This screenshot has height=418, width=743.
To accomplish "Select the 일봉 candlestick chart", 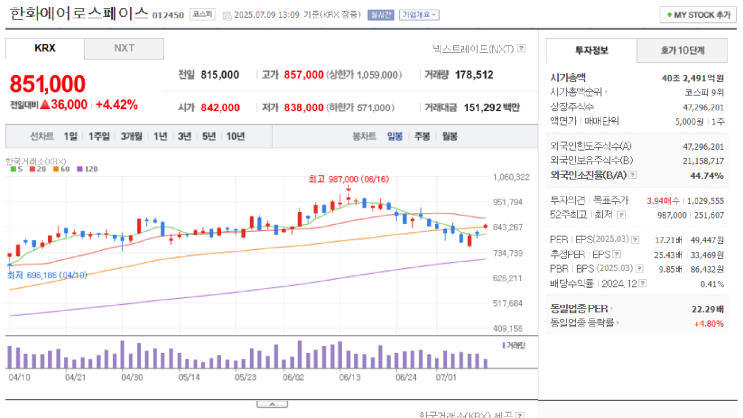I will [x=395, y=136].
